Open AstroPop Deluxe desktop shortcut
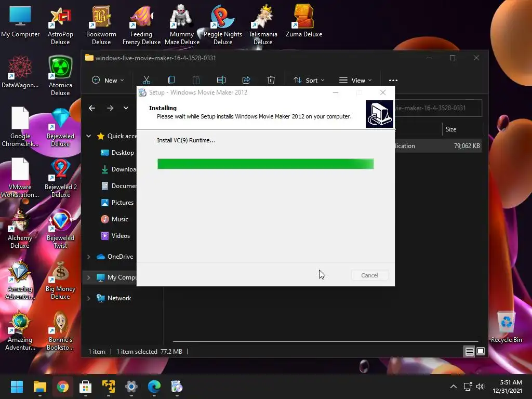The height and width of the screenshot is (399, 532). (60, 25)
